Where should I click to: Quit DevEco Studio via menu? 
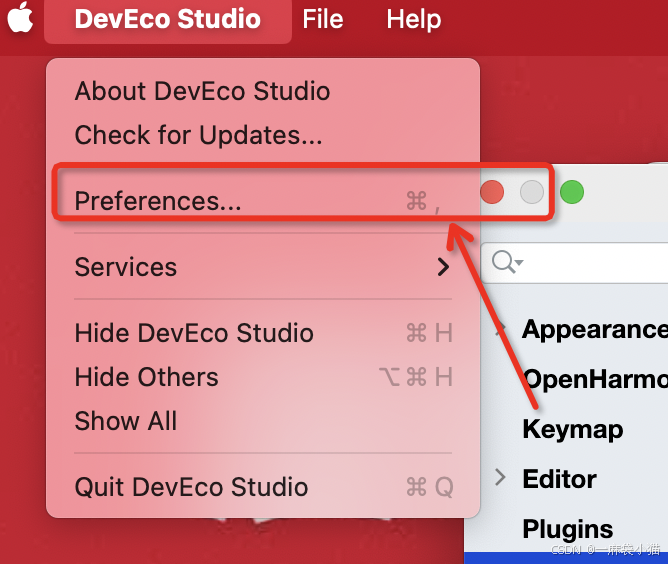coord(191,487)
